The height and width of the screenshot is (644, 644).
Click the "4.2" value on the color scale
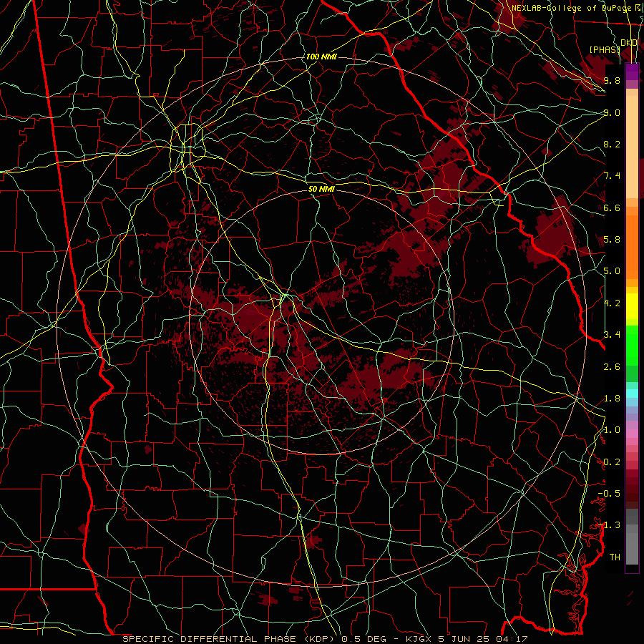coord(612,303)
